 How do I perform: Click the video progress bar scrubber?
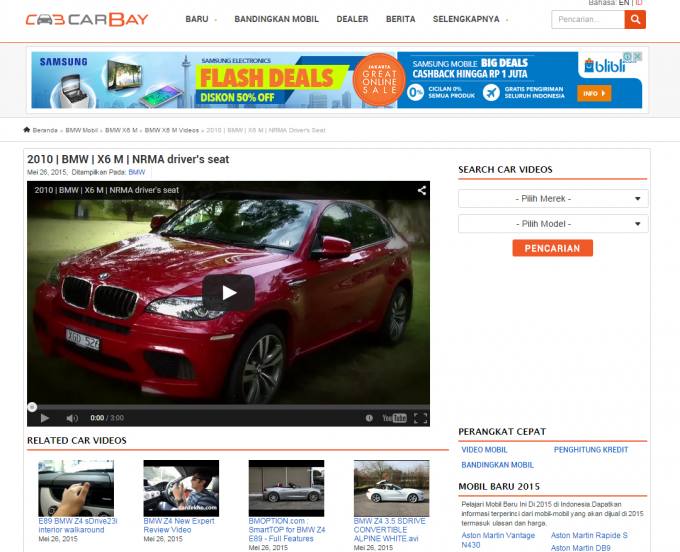tap(32, 407)
